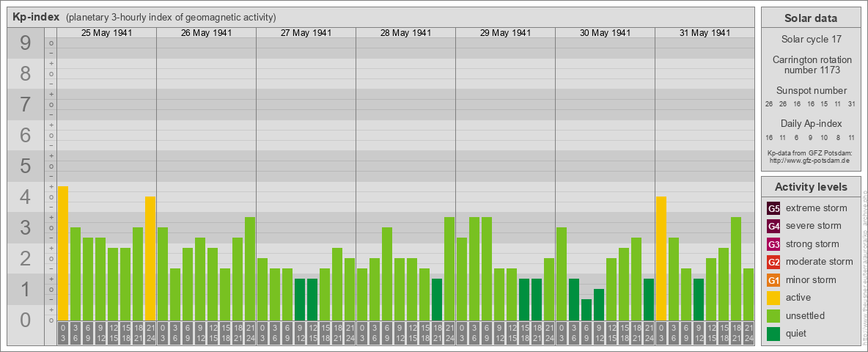The image size is (868, 352).
Task: Click the Kp-index title
Action: [36, 17]
